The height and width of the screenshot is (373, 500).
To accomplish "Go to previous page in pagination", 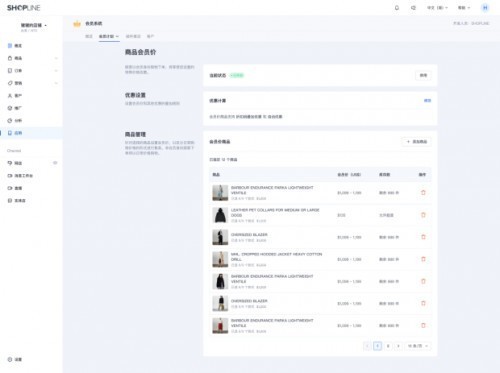I will 367,346.
